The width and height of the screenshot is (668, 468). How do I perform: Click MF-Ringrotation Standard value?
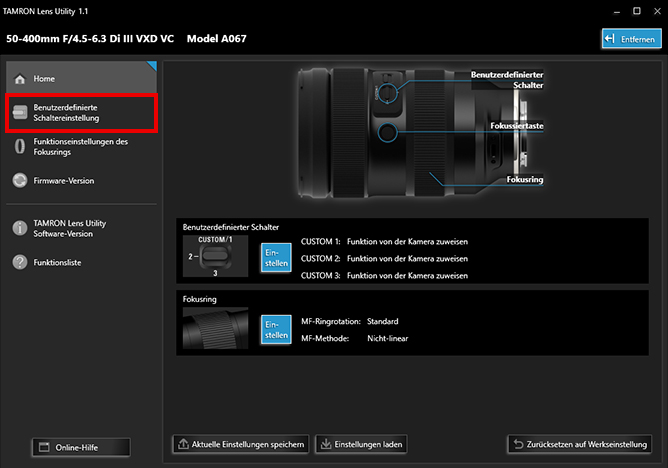point(383,321)
